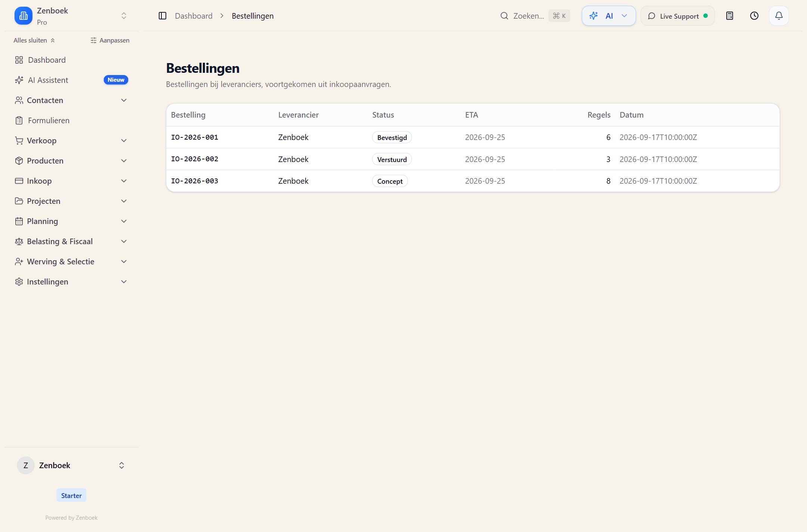Open the Formulieren menu item

point(71,120)
